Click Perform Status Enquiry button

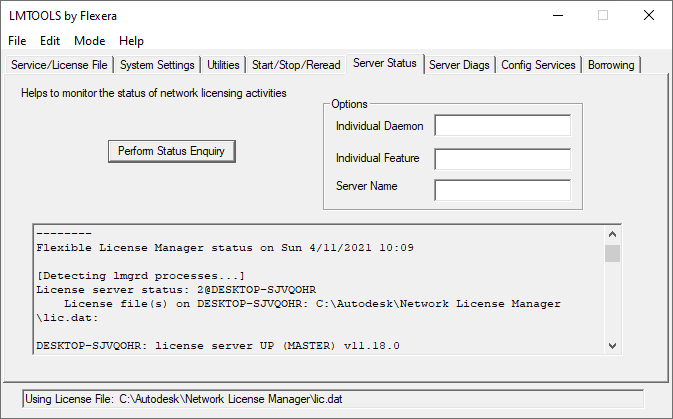(x=171, y=151)
